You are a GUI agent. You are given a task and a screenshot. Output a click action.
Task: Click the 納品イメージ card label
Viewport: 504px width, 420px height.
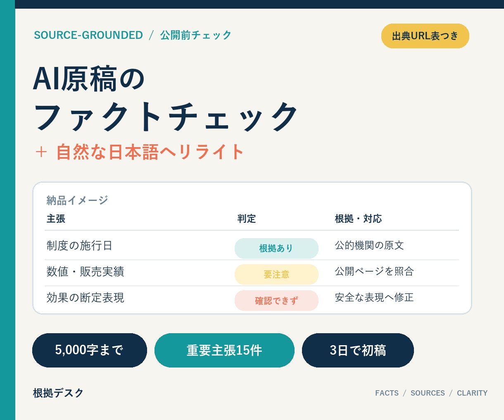tap(77, 200)
